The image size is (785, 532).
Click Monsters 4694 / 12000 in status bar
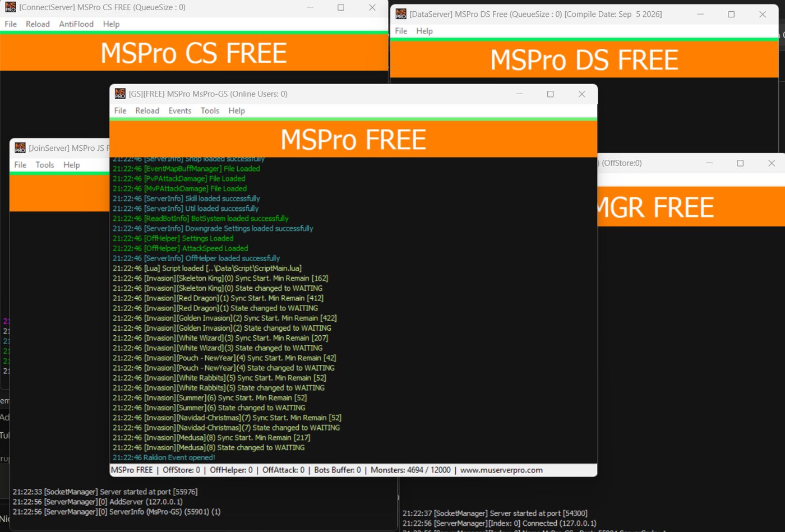[410, 470]
